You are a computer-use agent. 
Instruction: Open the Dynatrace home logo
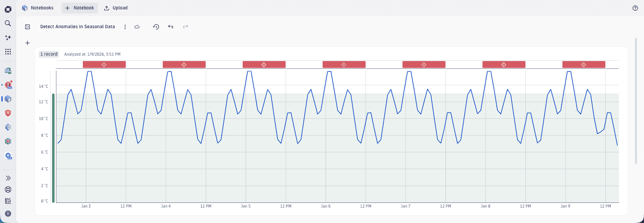click(x=8, y=9)
